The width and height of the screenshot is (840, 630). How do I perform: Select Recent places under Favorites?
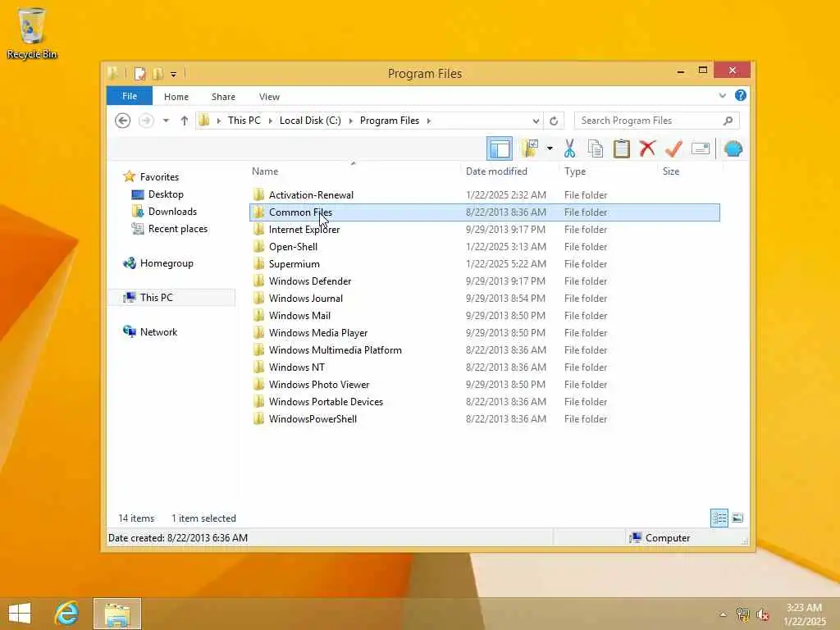tap(178, 229)
